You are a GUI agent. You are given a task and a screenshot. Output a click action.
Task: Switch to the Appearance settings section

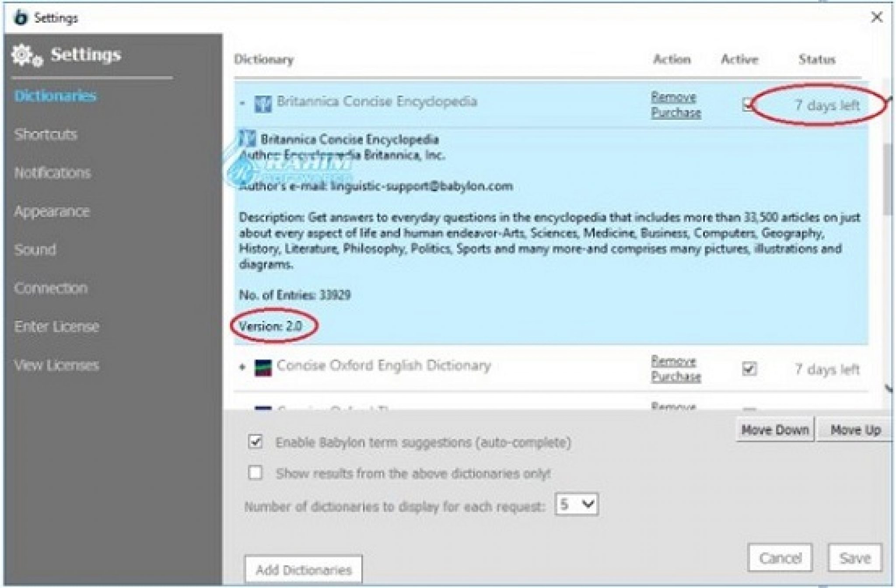[52, 211]
